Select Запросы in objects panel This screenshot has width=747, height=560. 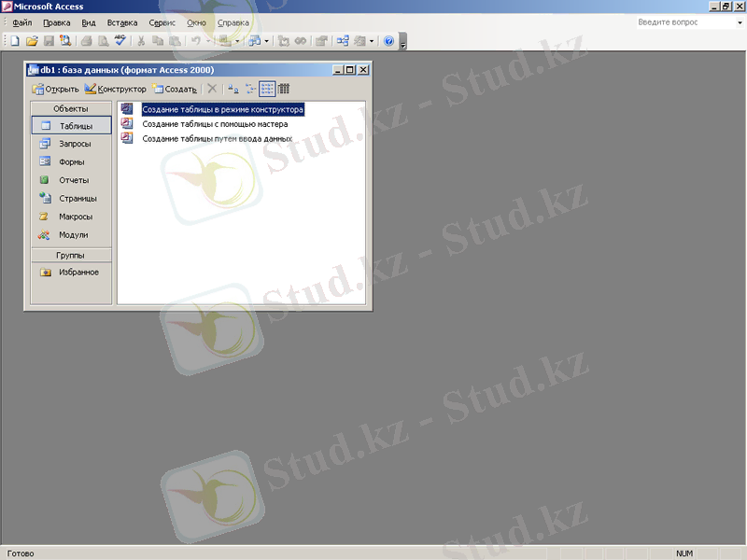tap(72, 144)
